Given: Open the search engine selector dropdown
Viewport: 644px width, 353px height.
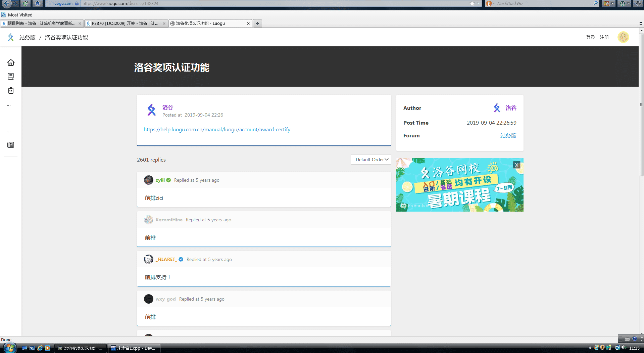Looking at the screenshot, I should [490, 3].
